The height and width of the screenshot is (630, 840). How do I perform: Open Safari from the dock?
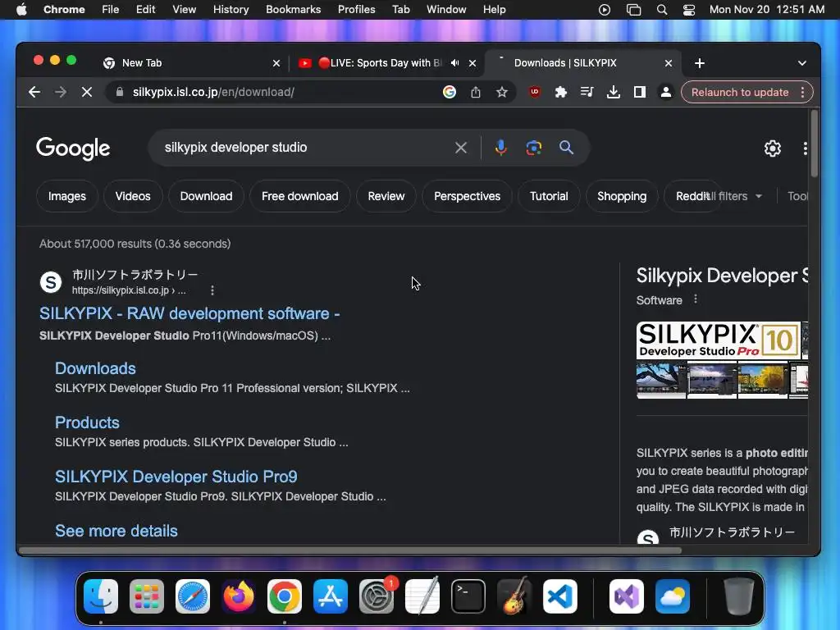pyautogui.click(x=193, y=596)
